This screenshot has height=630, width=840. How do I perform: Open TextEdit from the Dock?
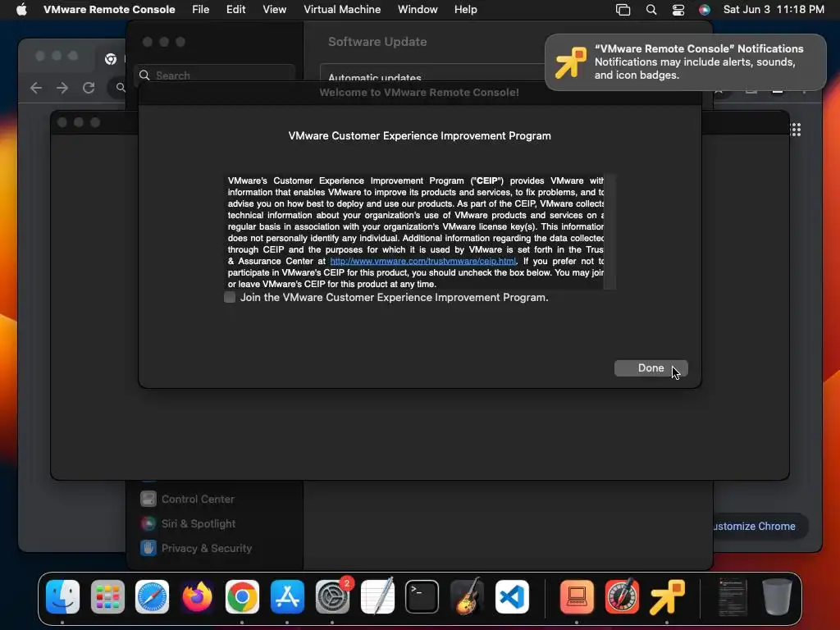pyautogui.click(x=377, y=596)
